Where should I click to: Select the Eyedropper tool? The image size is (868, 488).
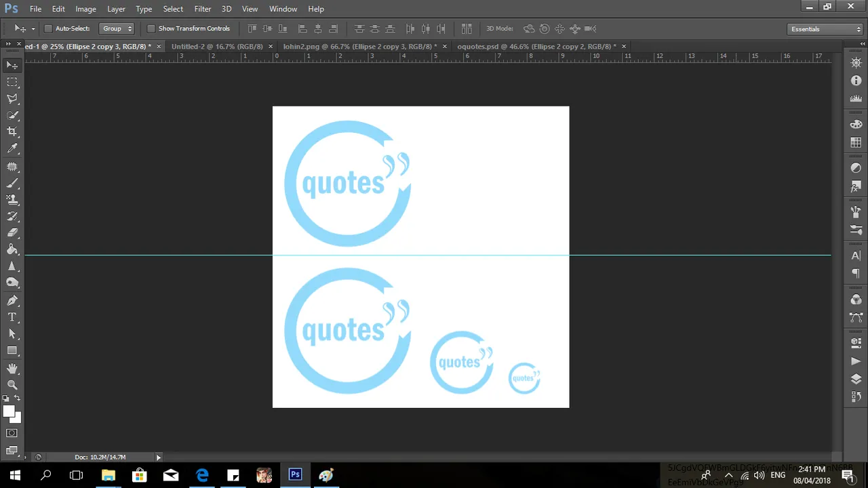(12, 149)
